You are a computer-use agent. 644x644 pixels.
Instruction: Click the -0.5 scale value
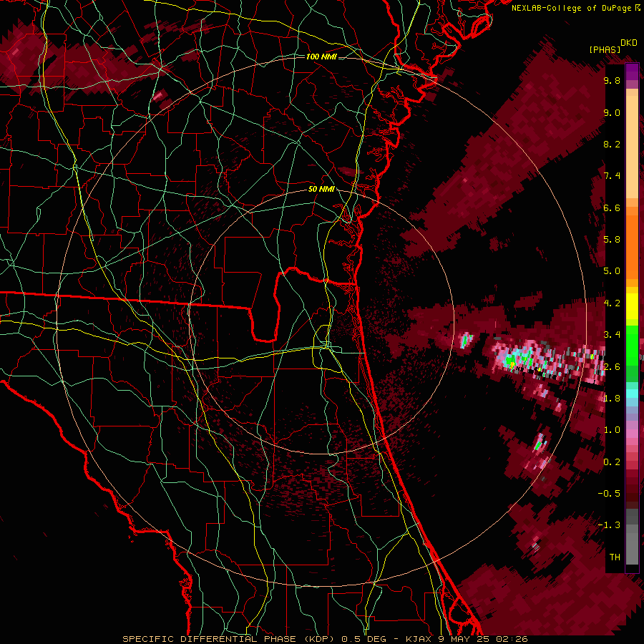(609, 494)
